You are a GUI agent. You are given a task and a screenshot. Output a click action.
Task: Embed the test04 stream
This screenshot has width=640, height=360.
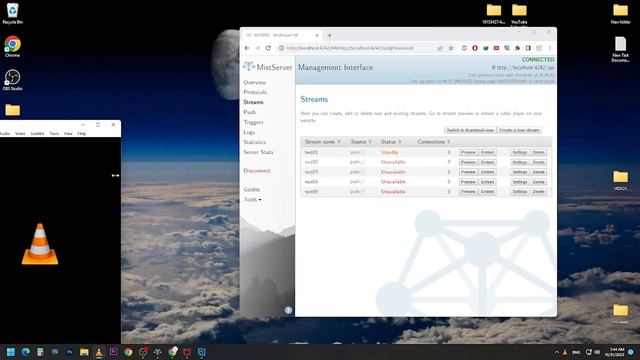click(x=487, y=182)
